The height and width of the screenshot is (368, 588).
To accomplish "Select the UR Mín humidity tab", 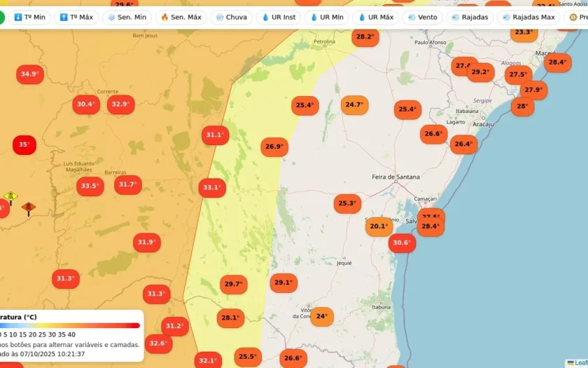I will click(327, 18).
